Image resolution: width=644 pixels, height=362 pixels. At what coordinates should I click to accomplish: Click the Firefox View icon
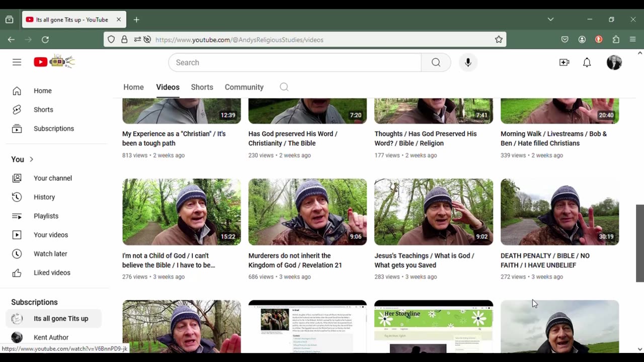click(9, 20)
